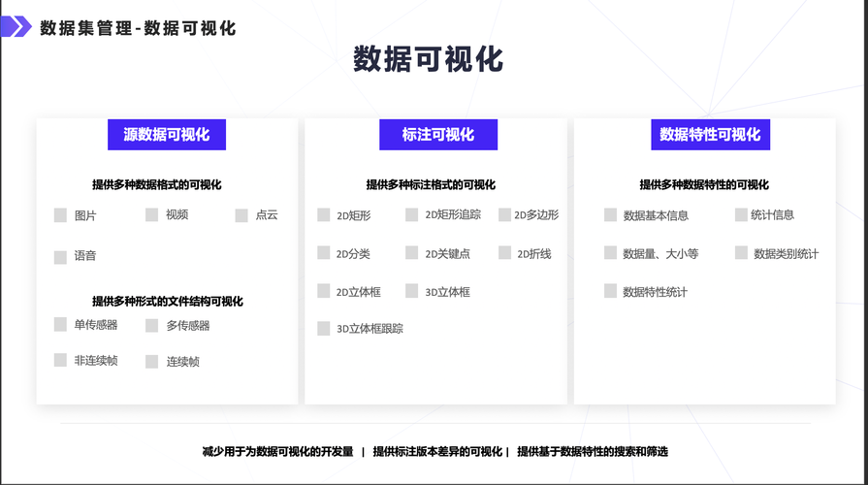
Task: Tick the 图片 checkbox
Action: coord(60,215)
